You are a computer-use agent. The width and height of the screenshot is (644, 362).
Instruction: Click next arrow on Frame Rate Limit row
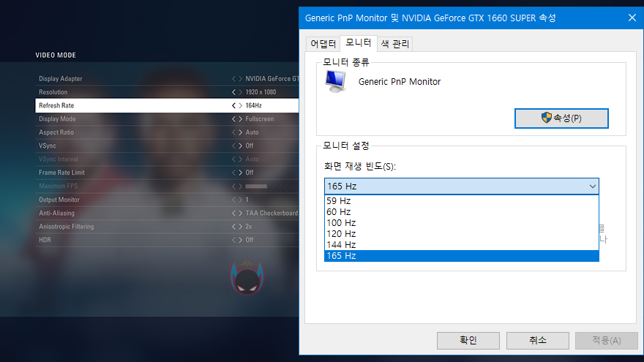[240, 173]
